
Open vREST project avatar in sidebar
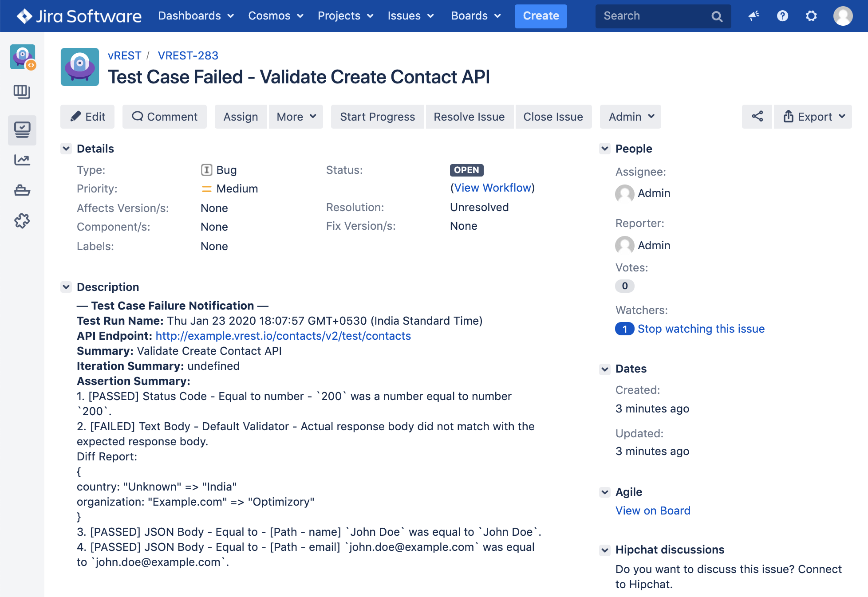[23, 57]
